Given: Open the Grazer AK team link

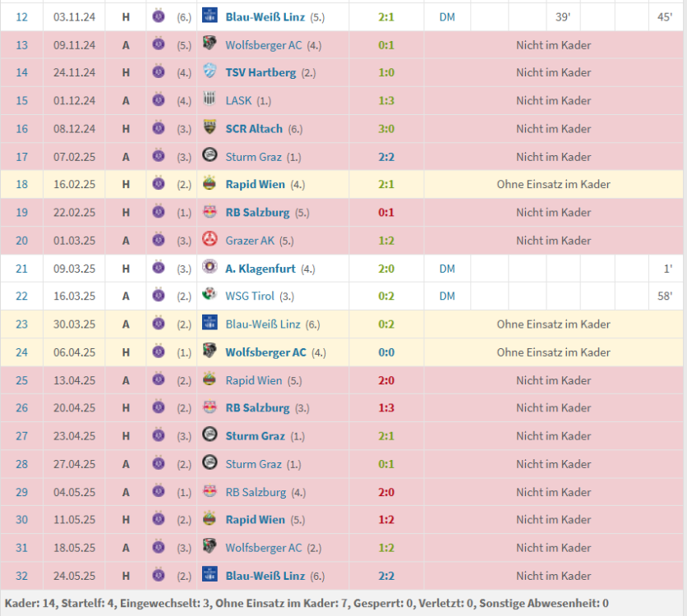Looking at the screenshot, I should [x=251, y=240].
